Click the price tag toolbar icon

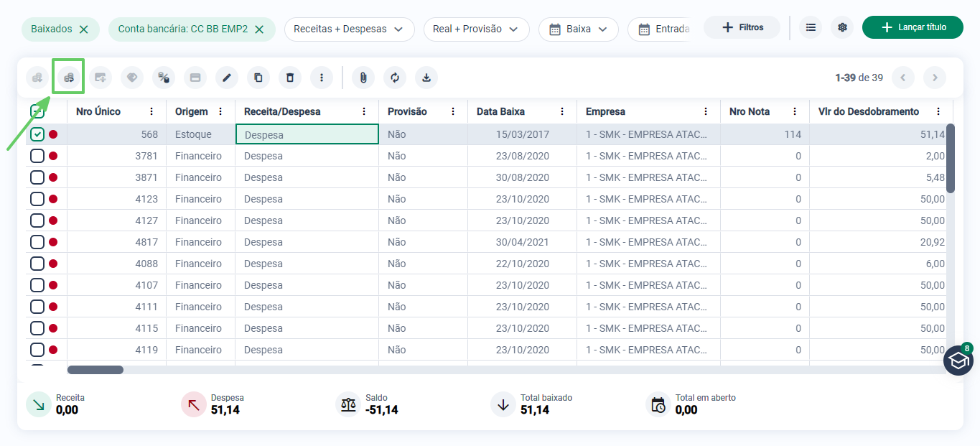point(132,78)
